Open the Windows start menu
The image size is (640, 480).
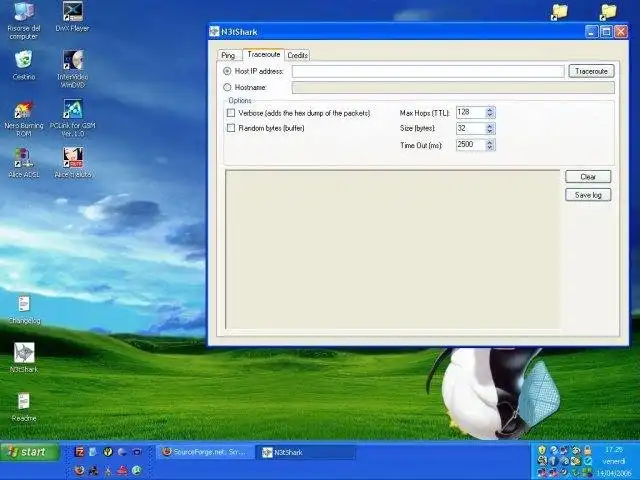29,452
